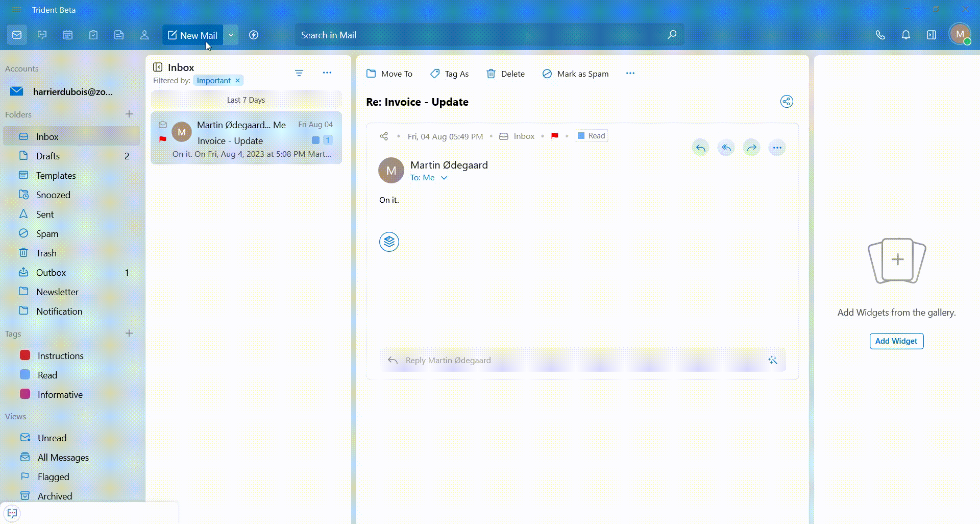
Task: Open the Contacts module icon
Action: [144, 35]
